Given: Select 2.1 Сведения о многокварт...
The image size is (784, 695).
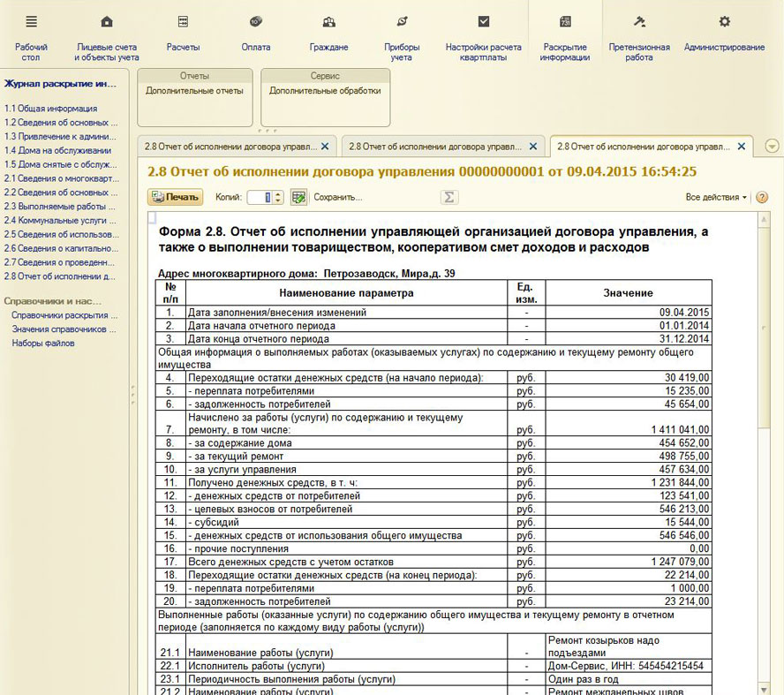Looking at the screenshot, I should pyautogui.click(x=61, y=178).
